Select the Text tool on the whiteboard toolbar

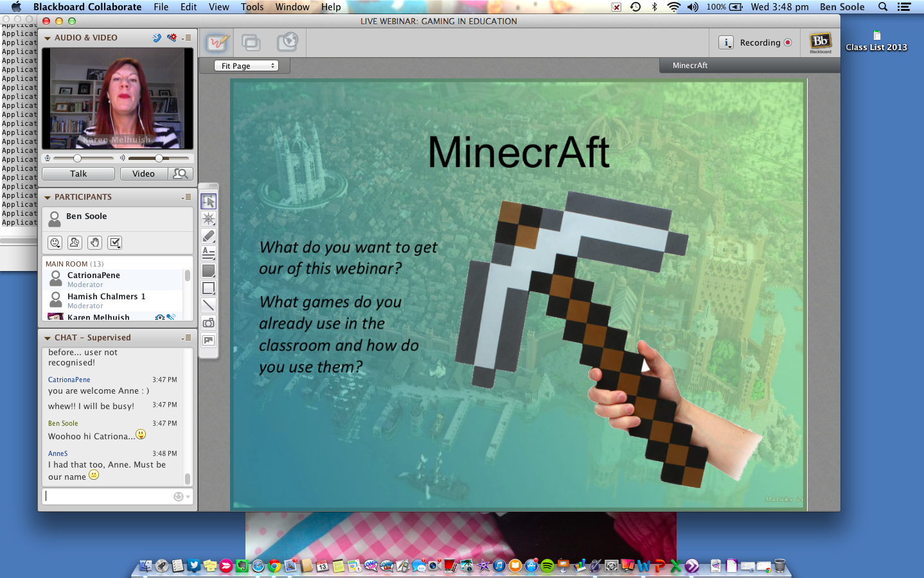click(209, 253)
